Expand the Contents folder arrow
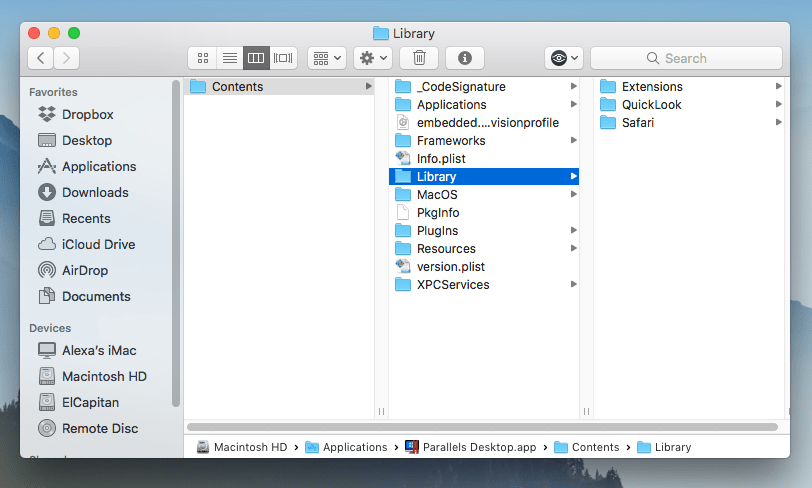This screenshot has width=812, height=488. pyautogui.click(x=368, y=86)
